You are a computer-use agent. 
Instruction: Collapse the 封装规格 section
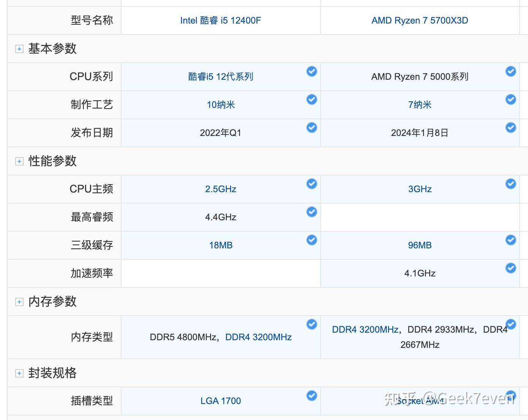[x=19, y=373]
